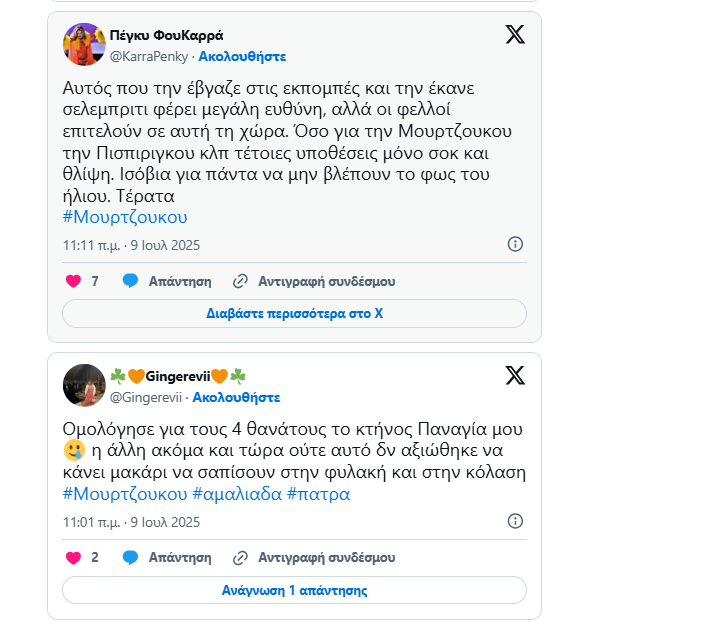Click reply bubble icon on Gingerevii tweet

click(x=131, y=557)
